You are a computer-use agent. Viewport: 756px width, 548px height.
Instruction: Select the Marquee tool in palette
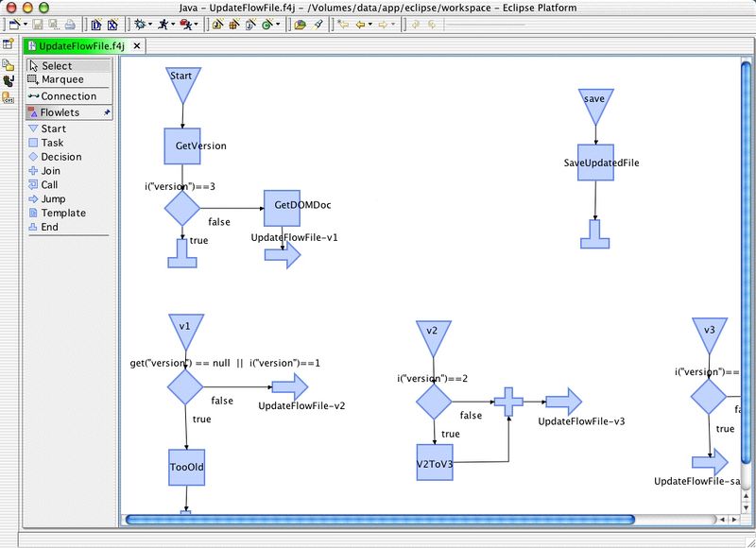(x=62, y=80)
